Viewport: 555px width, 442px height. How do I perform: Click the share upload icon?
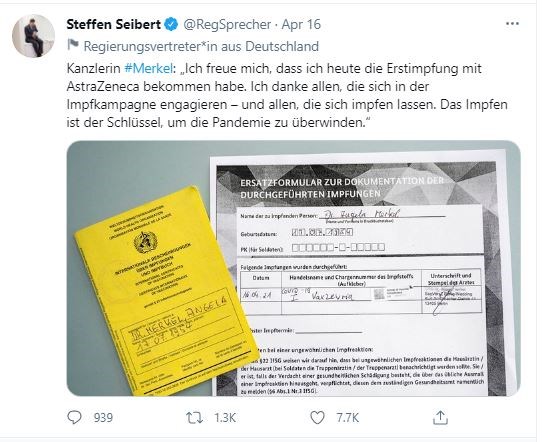[440, 418]
